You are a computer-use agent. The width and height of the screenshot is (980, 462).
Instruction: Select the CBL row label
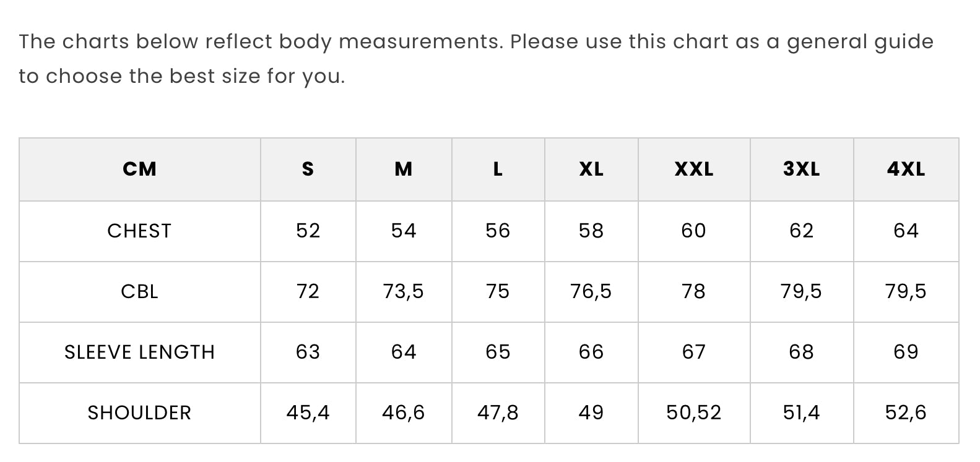click(139, 291)
